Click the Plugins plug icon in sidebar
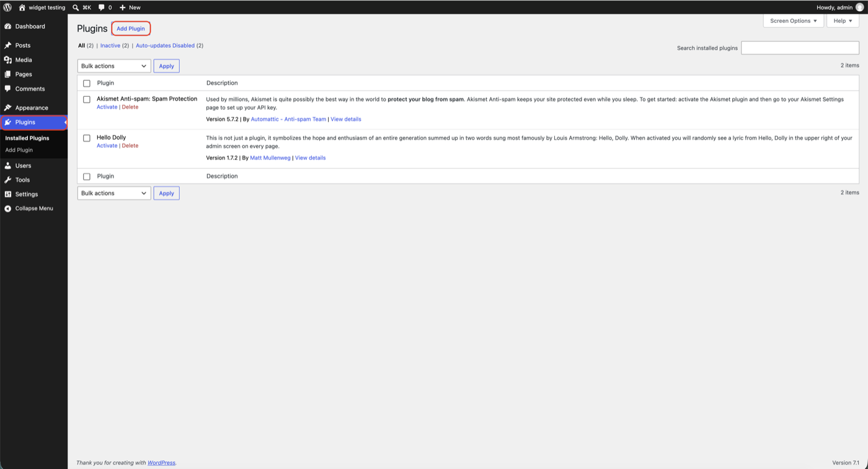This screenshot has width=868, height=469. [x=8, y=122]
